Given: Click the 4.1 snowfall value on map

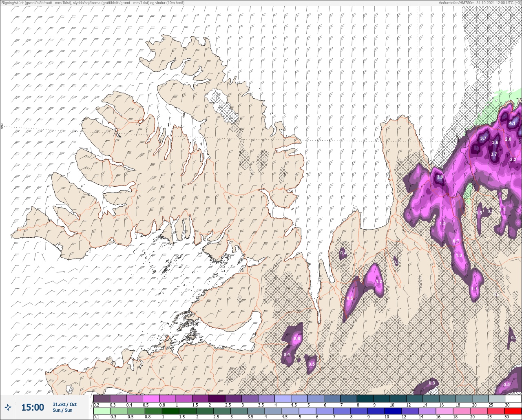Looking at the screenshot, I should coord(513,123).
